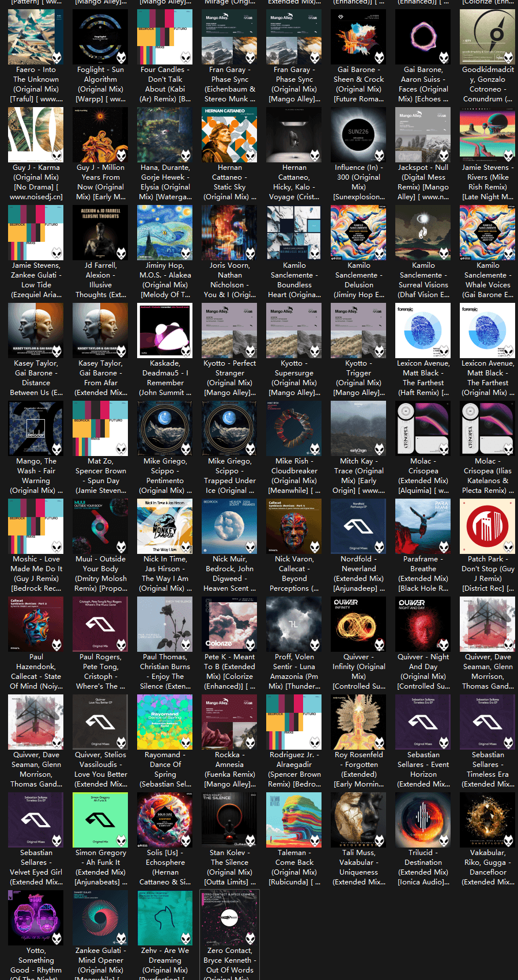This screenshot has width=518, height=980.
Task: Select the Quivver - Night And Day filename
Action: [423, 671]
